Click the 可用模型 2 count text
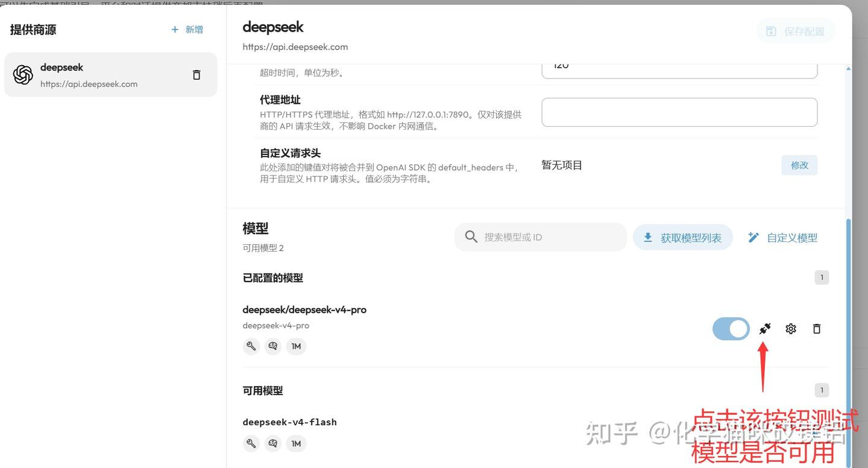The image size is (868, 468). (x=263, y=248)
